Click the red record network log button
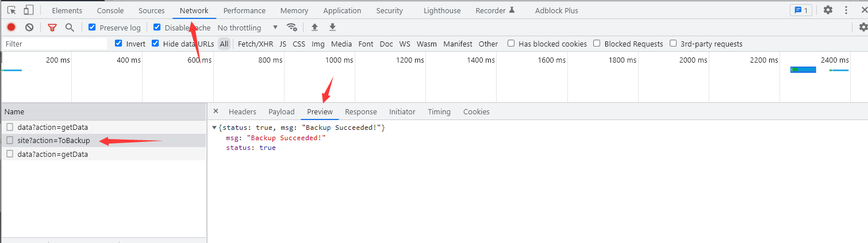The image size is (868, 243). (x=11, y=27)
